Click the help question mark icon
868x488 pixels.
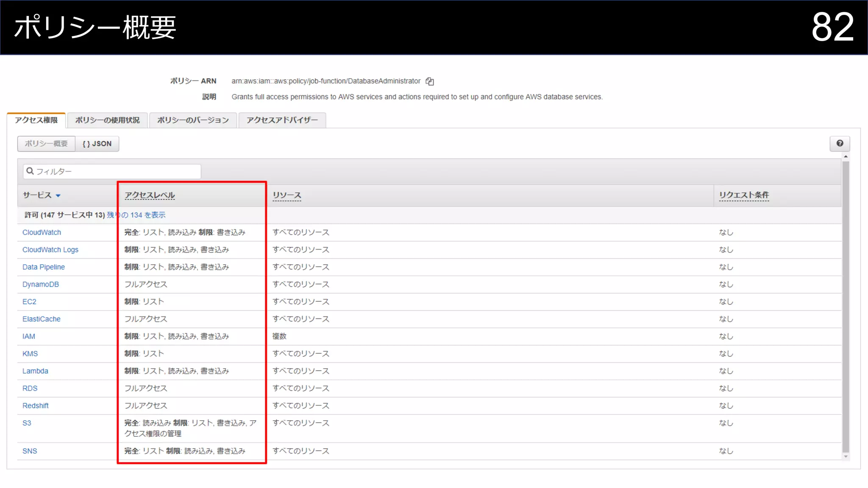[x=840, y=144]
